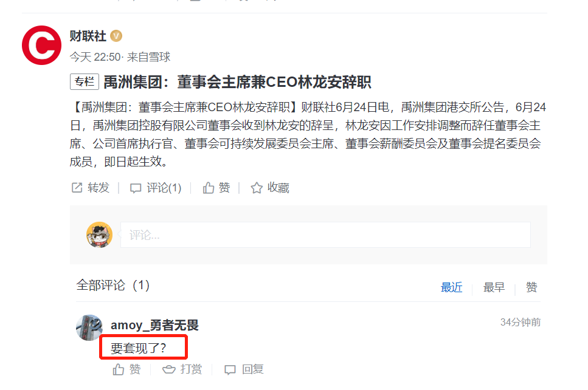Click the 回复 reply bubble icon
Screen dimensions: 588x390
230,370
